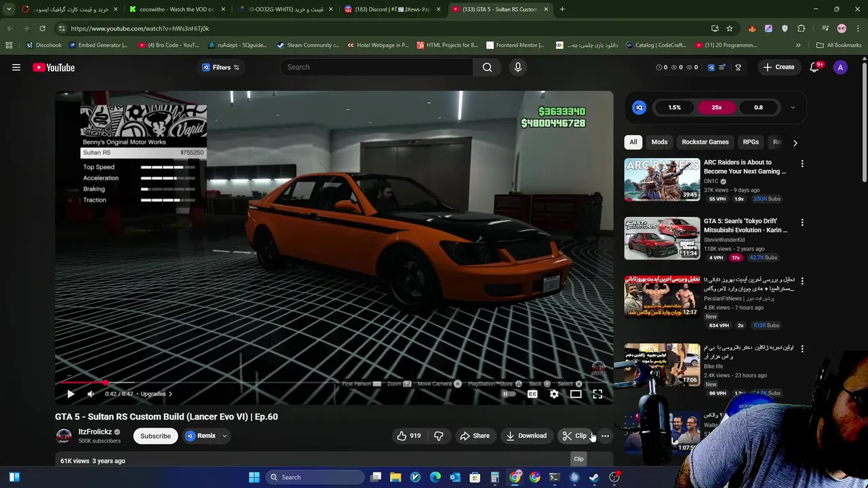868x488 pixels.
Task: Open the All Bookmarks folder
Action: coord(839,45)
